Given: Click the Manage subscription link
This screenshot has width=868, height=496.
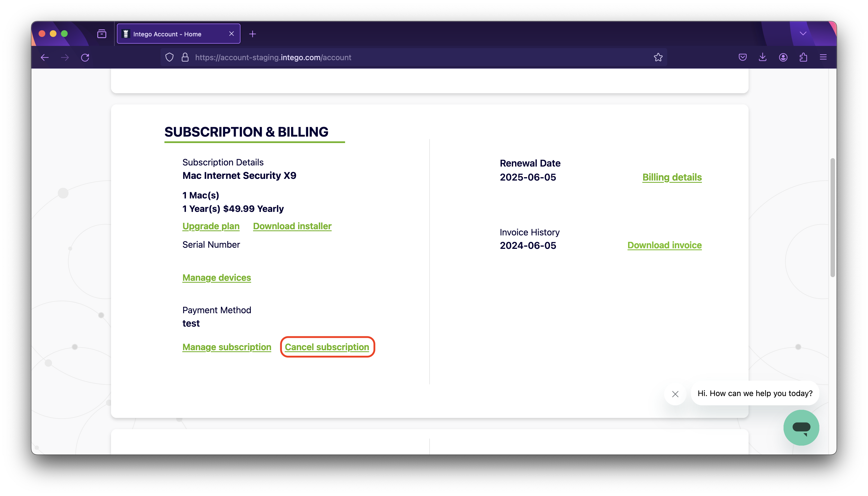Looking at the screenshot, I should [227, 347].
